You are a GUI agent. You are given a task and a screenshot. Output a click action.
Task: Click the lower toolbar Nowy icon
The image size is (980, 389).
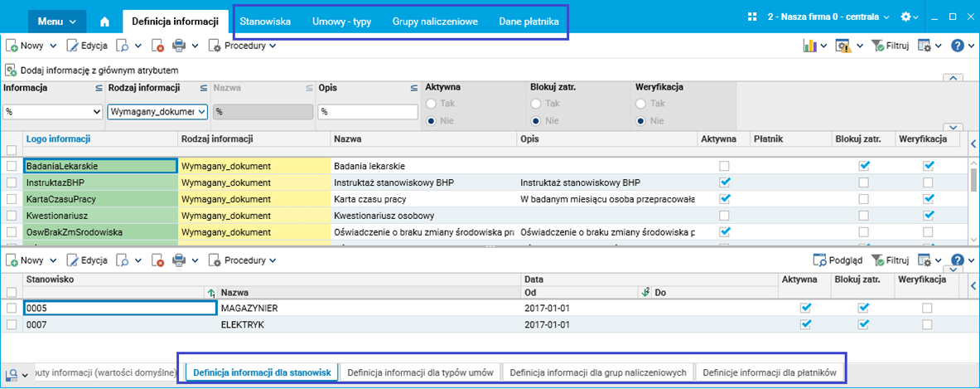[12, 260]
